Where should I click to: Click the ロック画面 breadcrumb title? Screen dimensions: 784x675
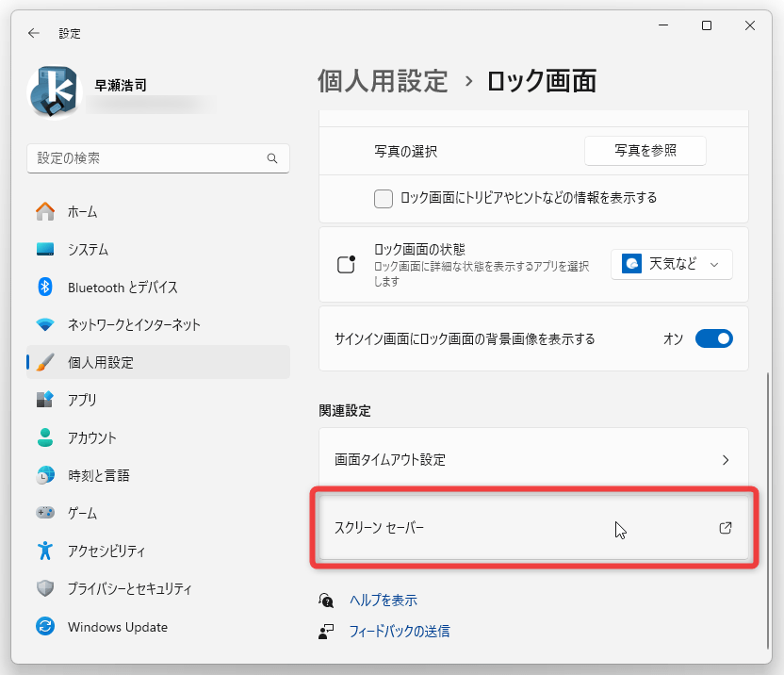pyautogui.click(x=541, y=81)
